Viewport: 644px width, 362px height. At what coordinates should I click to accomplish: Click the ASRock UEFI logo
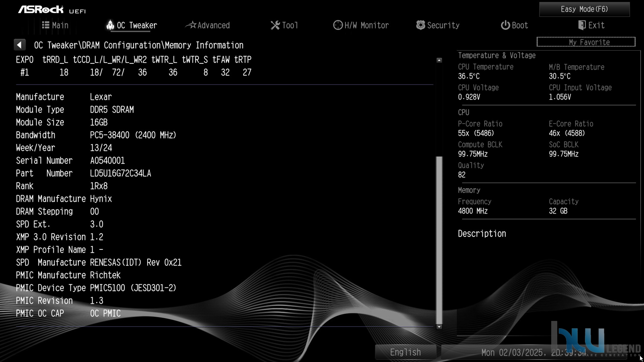[52, 9]
